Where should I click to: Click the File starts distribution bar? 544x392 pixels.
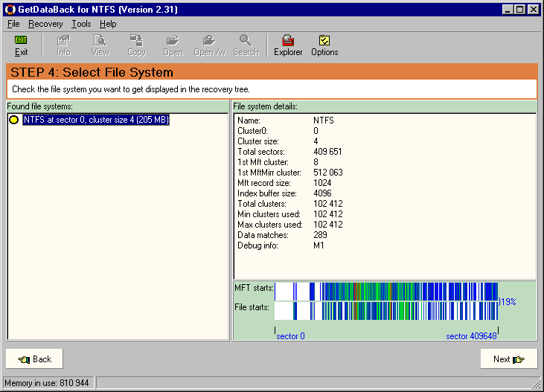(x=386, y=311)
